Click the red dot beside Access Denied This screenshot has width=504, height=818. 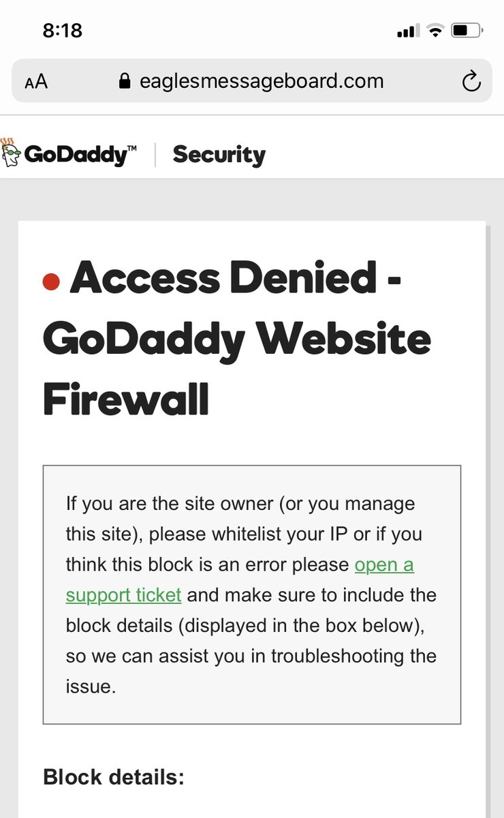point(51,282)
